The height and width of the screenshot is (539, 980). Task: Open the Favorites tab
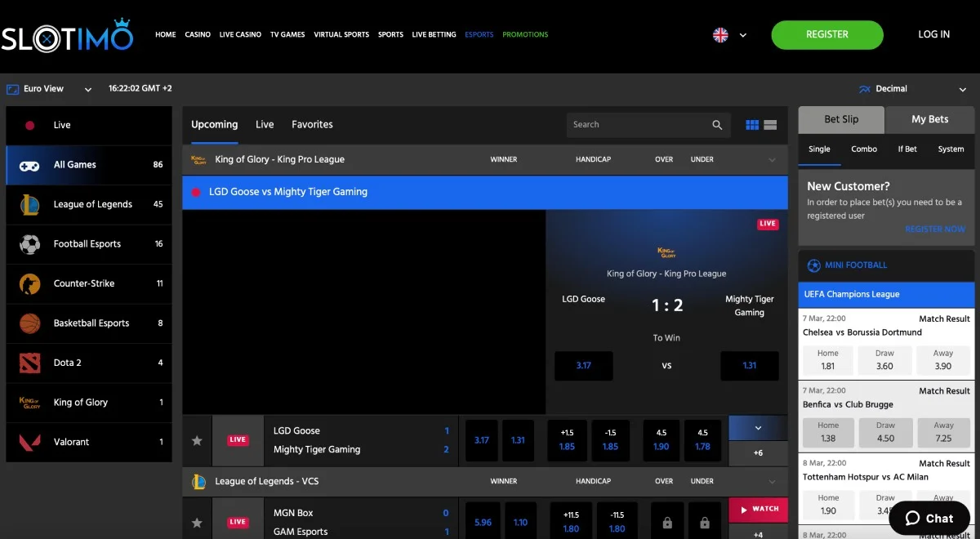point(312,125)
